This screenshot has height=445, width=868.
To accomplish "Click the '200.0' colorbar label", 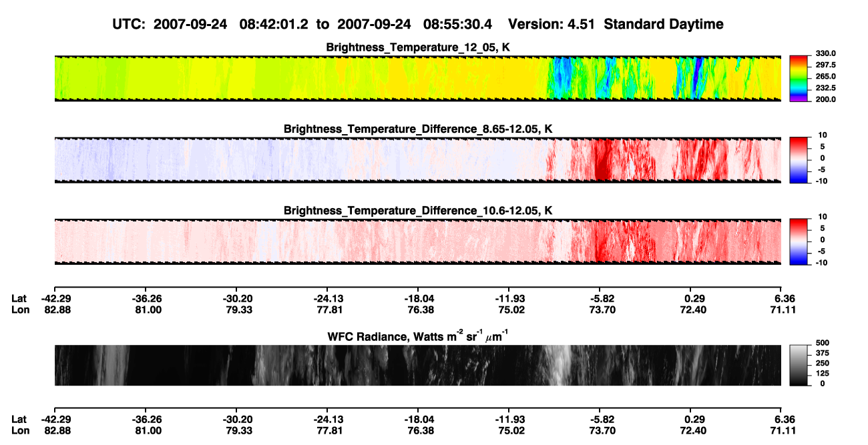I will 826,99.
